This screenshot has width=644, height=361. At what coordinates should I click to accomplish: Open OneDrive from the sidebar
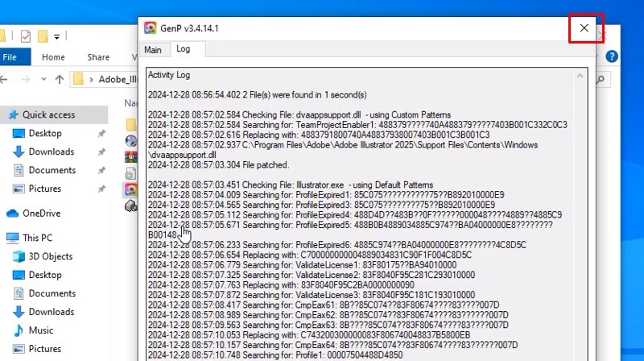pos(40,214)
